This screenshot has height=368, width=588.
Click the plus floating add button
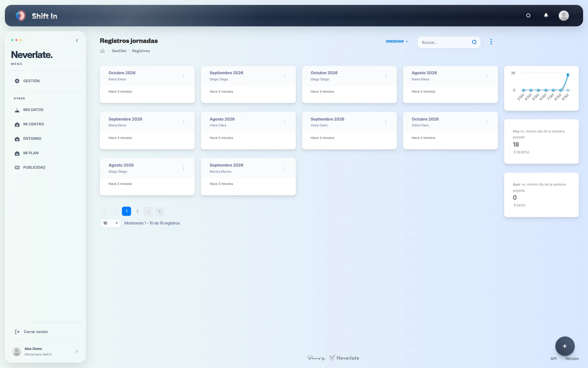(565, 346)
